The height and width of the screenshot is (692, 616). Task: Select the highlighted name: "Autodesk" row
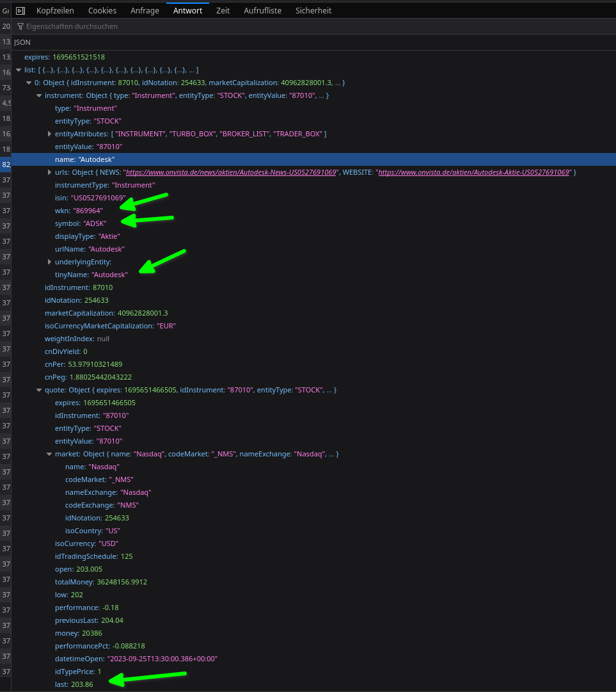point(313,159)
